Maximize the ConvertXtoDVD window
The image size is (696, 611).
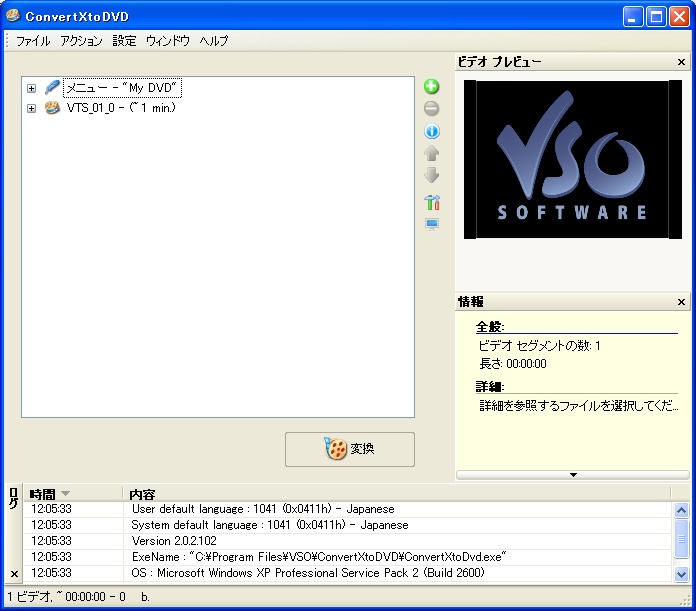click(656, 17)
